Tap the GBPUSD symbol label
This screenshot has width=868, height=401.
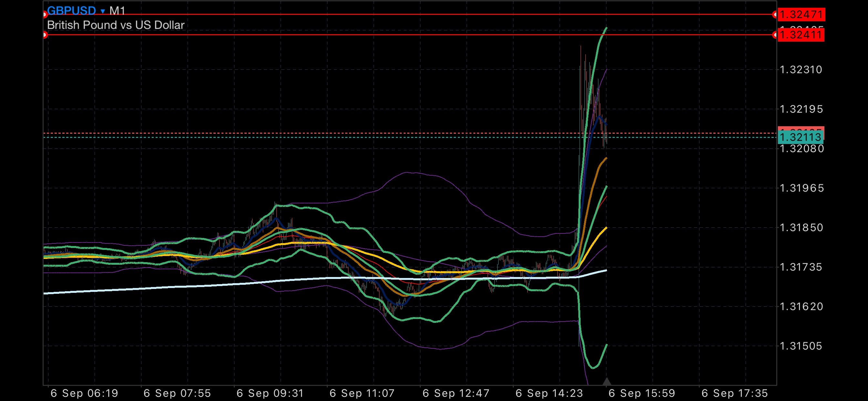pyautogui.click(x=71, y=10)
